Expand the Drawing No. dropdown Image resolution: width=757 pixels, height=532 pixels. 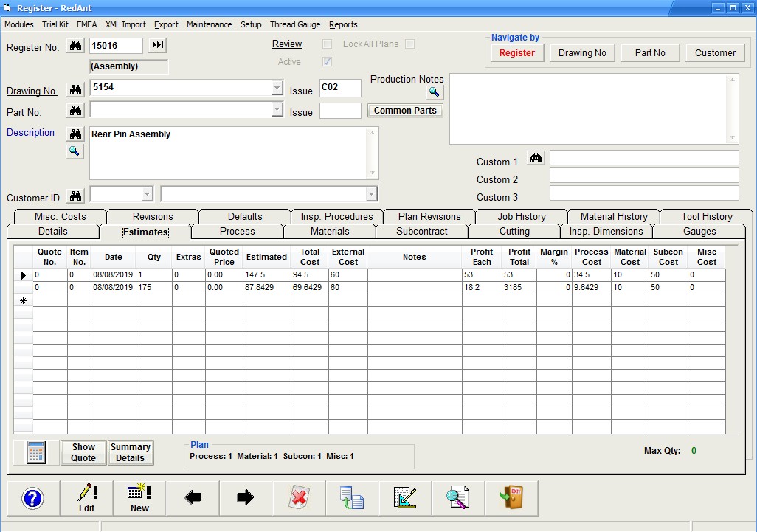(x=277, y=89)
